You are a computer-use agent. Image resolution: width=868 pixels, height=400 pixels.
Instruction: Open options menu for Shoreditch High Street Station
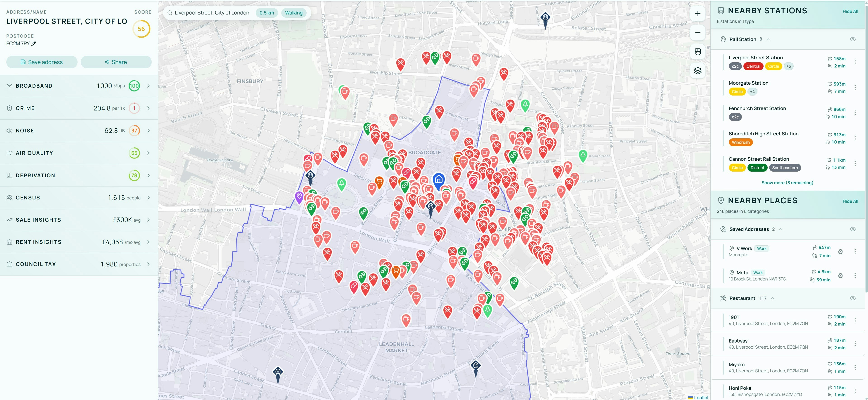(x=855, y=138)
